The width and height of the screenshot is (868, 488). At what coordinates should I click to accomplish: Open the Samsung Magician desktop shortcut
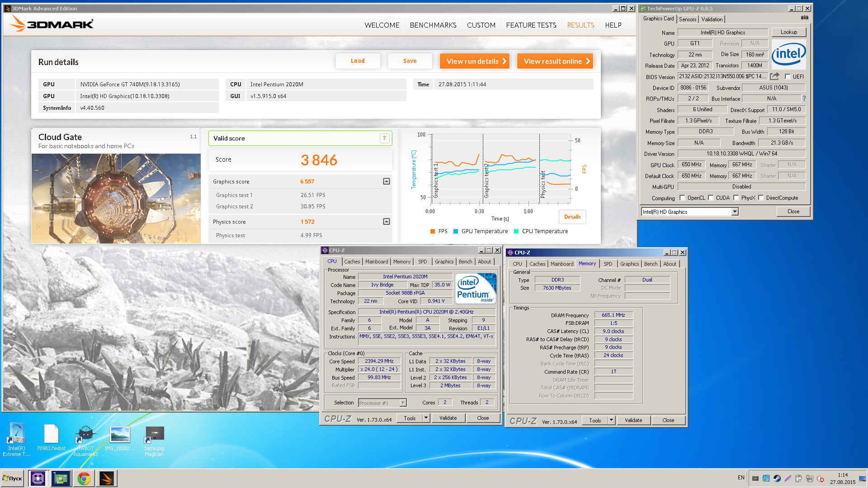(x=154, y=441)
